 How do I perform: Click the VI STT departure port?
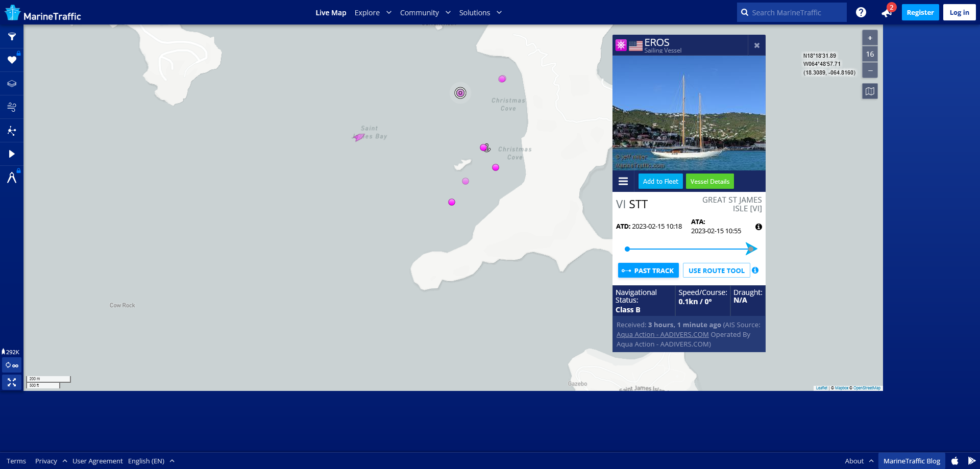pos(632,204)
